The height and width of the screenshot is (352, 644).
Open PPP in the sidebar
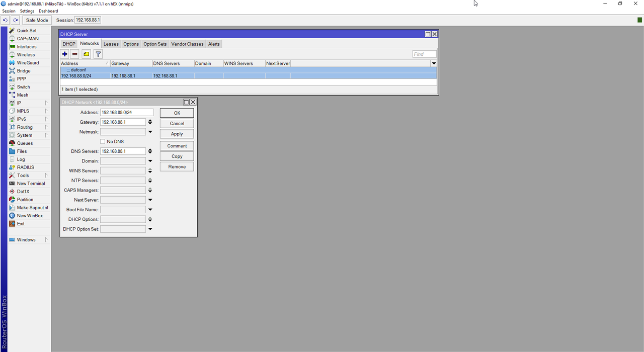(21, 79)
